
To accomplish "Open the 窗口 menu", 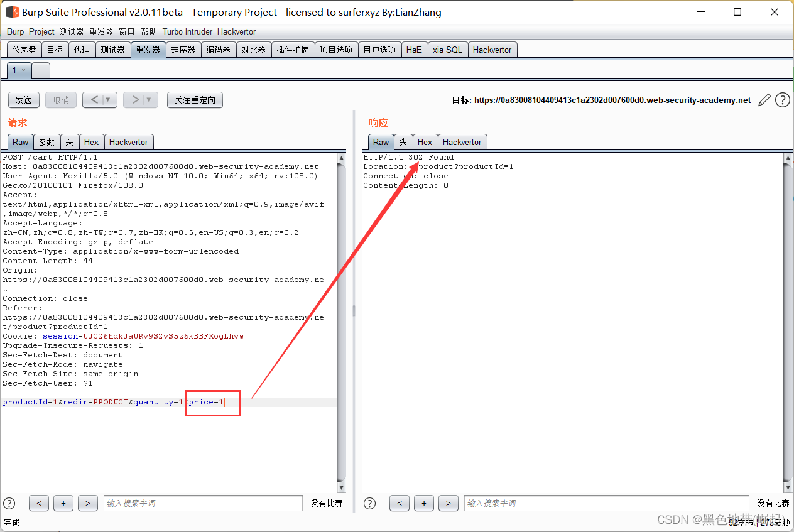I will tap(127, 31).
